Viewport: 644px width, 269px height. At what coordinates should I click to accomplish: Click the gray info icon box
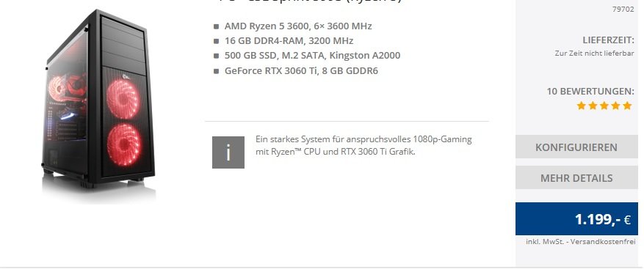tap(228, 152)
